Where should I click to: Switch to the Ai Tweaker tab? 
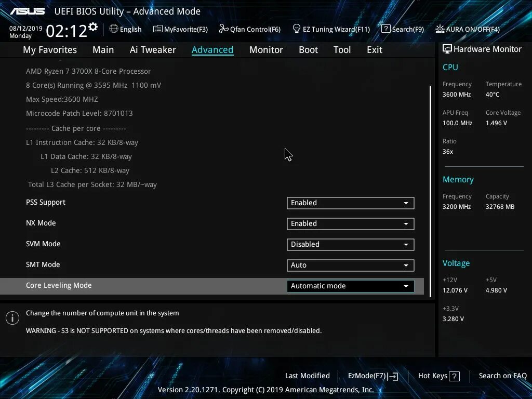[x=153, y=50]
